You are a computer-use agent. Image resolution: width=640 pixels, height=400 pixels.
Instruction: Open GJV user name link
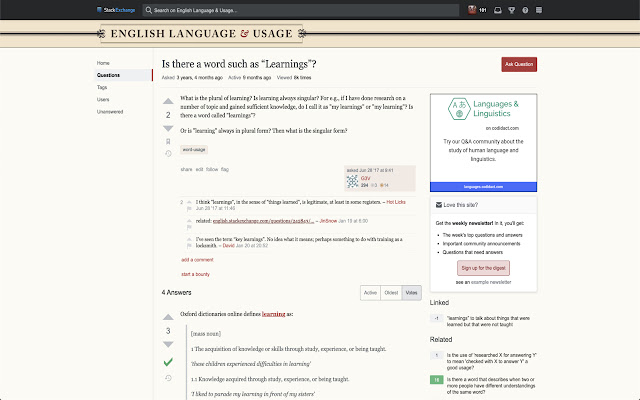(x=365, y=178)
